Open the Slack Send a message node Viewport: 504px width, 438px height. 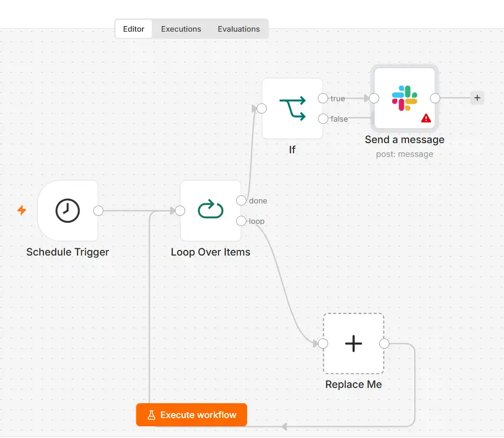pos(404,98)
